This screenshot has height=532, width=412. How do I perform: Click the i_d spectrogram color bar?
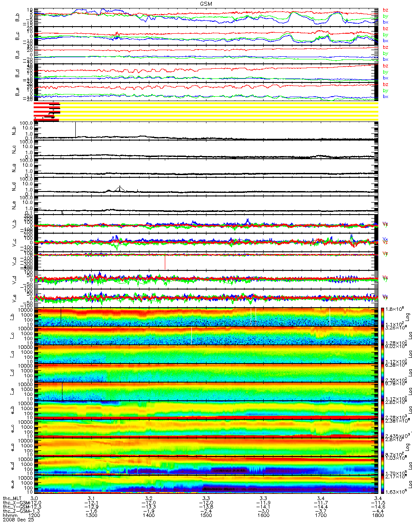pos(383,373)
